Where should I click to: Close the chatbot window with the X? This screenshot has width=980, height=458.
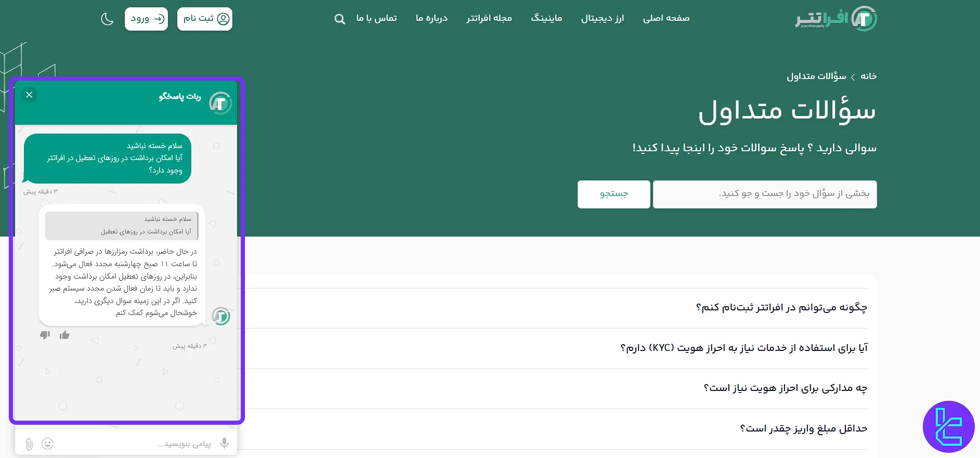[x=29, y=95]
